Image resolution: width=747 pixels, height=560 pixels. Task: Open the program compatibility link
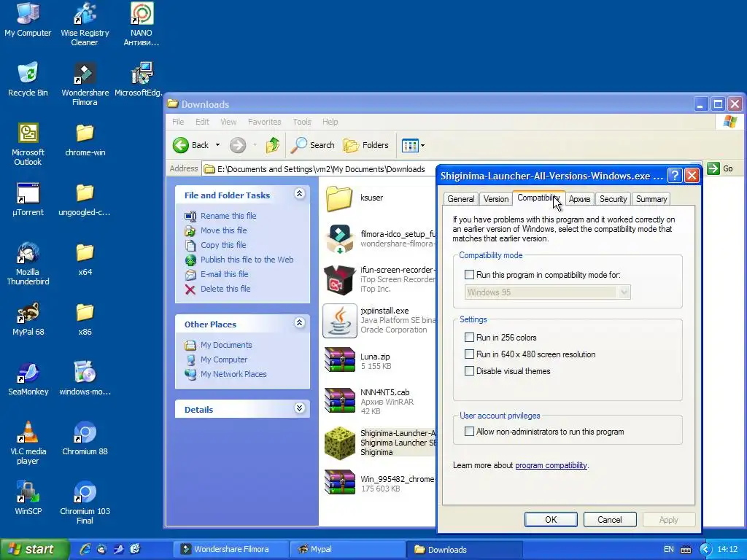click(x=551, y=465)
